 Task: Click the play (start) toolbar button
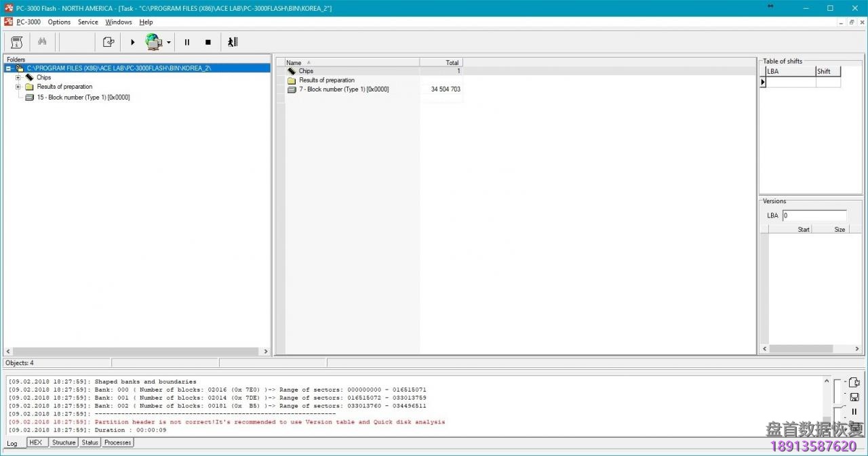tap(132, 42)
